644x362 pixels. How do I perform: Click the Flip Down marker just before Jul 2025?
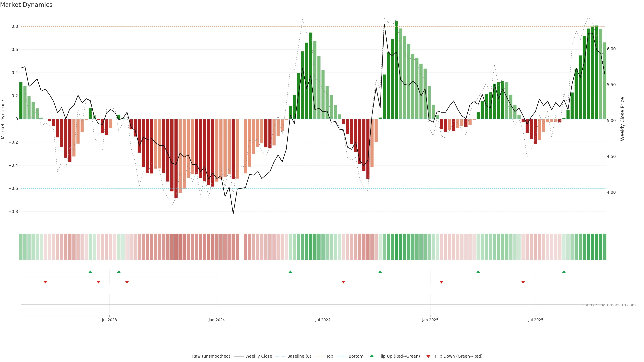523,282
